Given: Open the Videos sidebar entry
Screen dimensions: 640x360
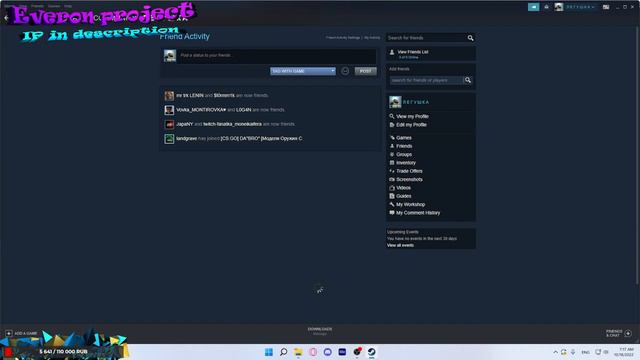Looking at the screenshot, I should tap(403, 188).
